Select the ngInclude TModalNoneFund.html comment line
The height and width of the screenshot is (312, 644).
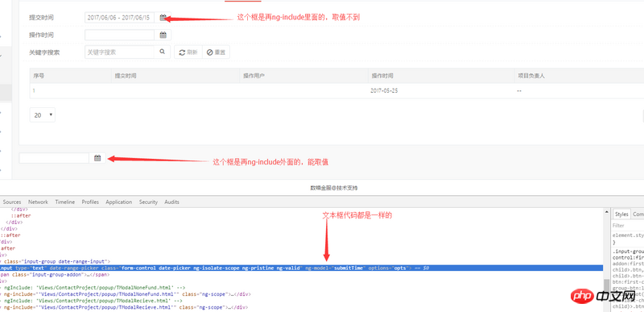pyautogui.click(x=92, y=288)
